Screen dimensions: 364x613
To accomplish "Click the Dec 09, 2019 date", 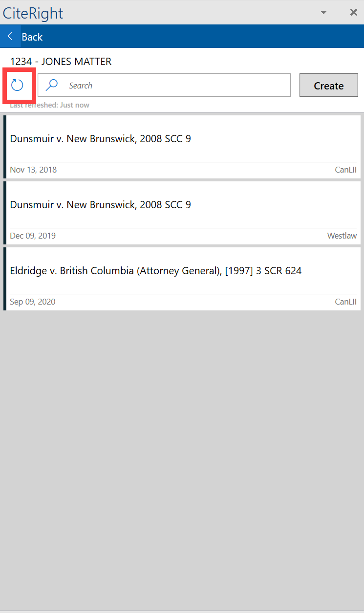I will tap(33, 236).
